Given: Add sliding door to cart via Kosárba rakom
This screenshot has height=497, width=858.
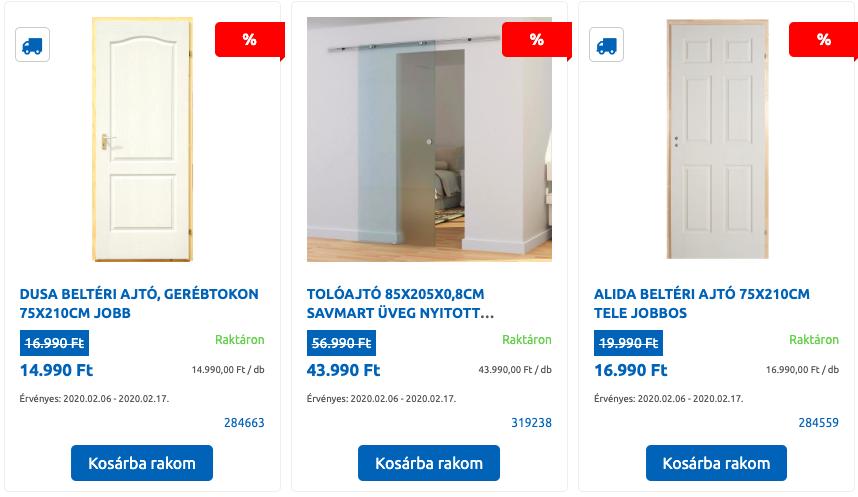Looking at the screenshot, I should (x=429, y=463).
